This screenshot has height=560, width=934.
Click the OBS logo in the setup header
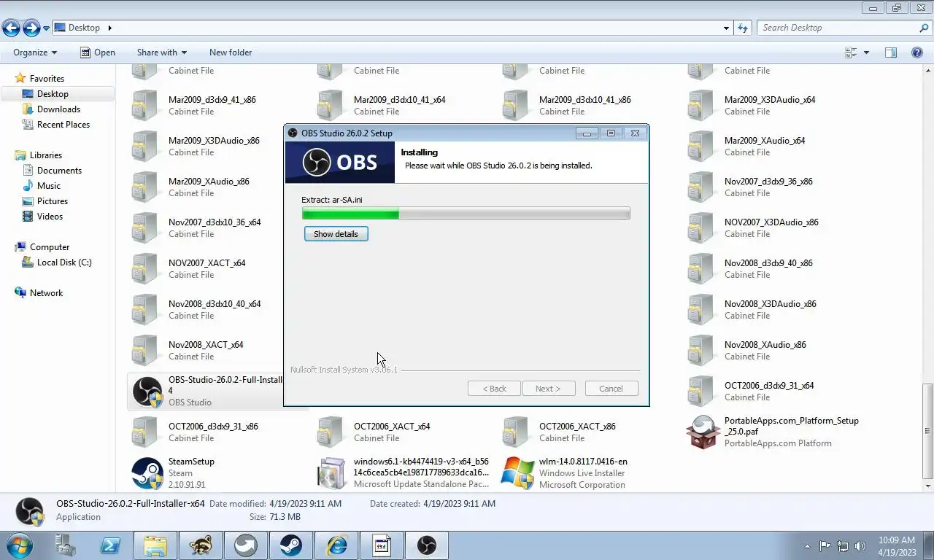[341, 162]
